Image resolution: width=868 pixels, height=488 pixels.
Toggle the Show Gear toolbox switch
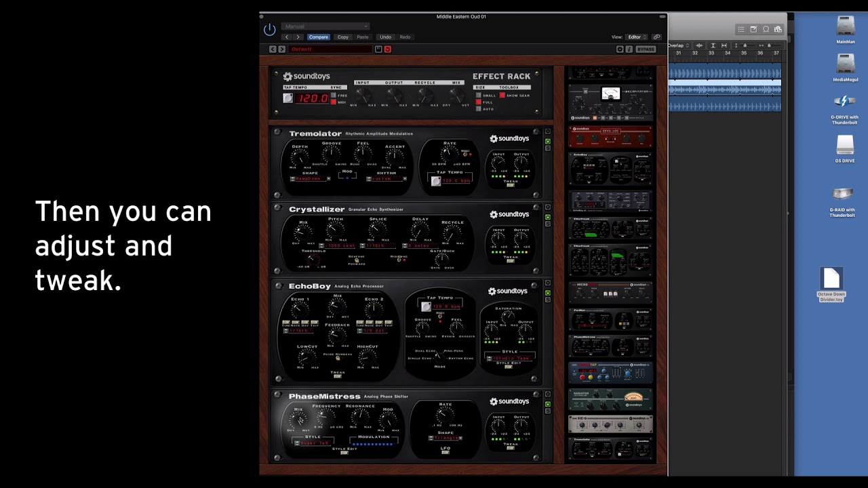tap(502, 96)
